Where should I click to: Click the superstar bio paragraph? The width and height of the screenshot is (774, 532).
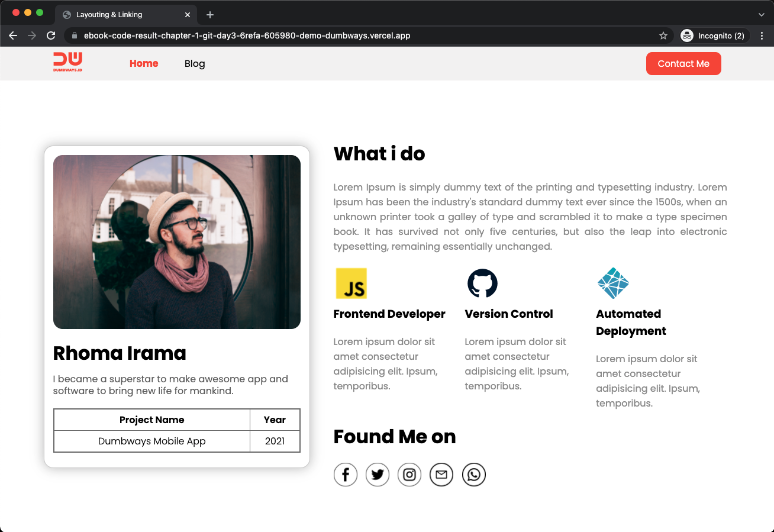coord(170,385)
